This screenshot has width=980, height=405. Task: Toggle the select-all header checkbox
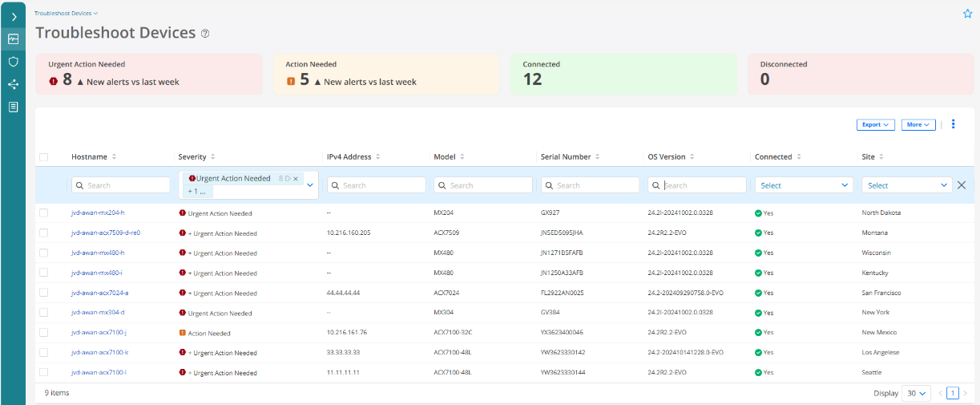(x=44, y=157)
